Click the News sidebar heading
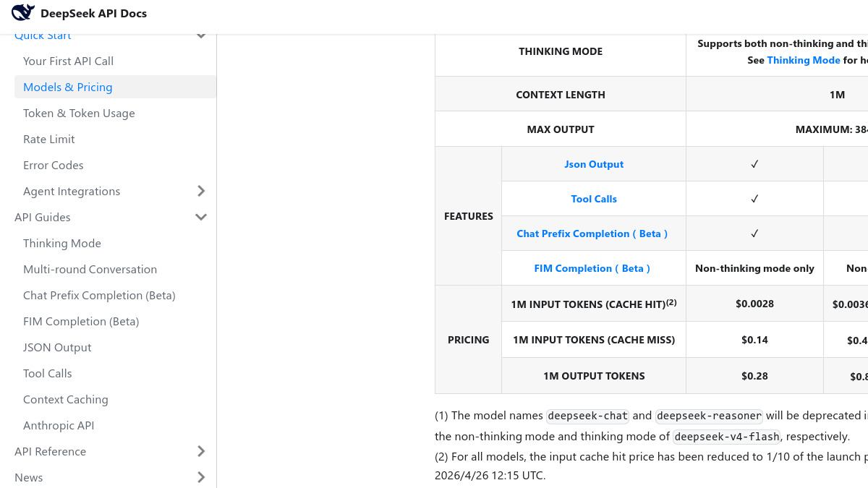The image size is (868, 488). tap(29, 477)
